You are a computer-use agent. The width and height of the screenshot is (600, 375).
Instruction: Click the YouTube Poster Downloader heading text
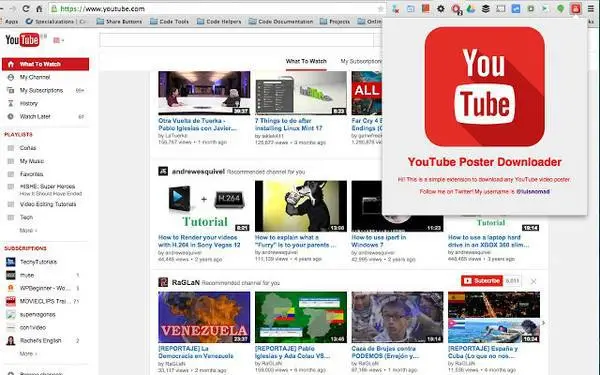(x=484, y=162)
